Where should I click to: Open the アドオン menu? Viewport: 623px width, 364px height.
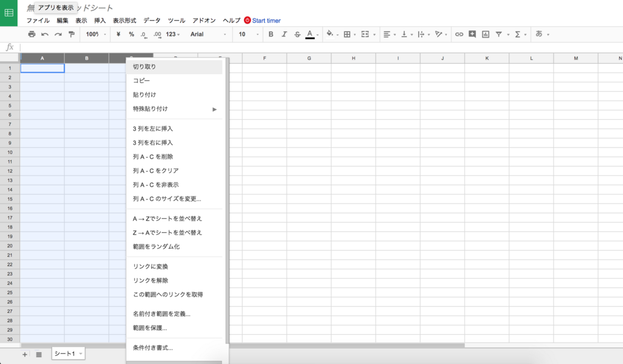[204, 21]
